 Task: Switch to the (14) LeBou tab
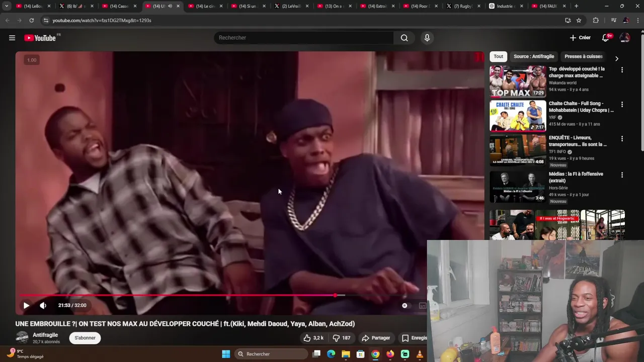coord(33,6)
